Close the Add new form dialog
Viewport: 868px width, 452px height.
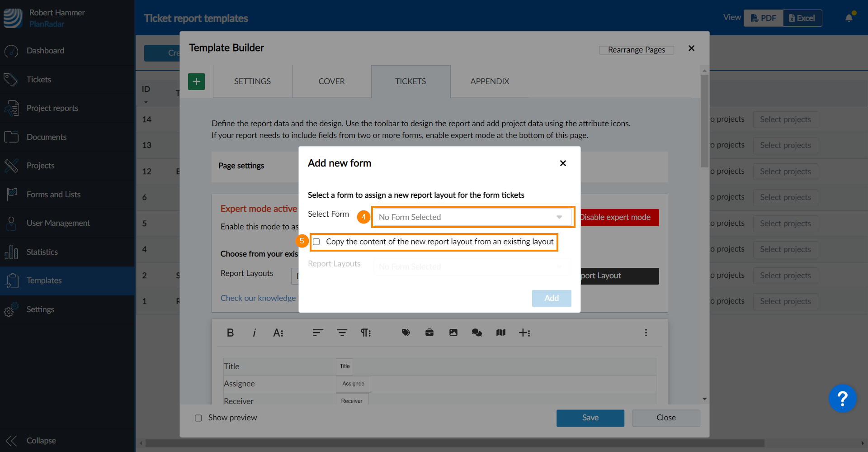563,163
